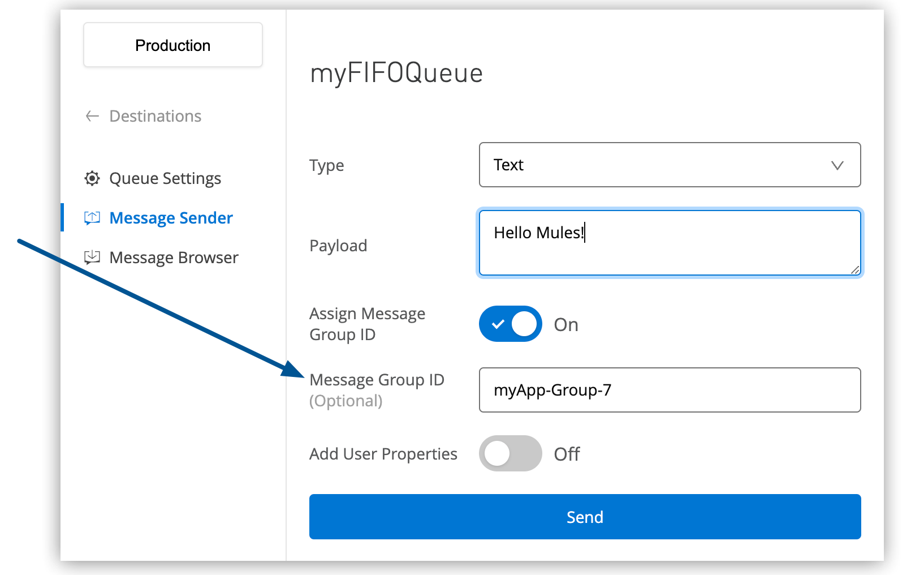Screen dimensions: 924x575
Task: Turn off the message group assignment switch
Action: pos(510,324)
